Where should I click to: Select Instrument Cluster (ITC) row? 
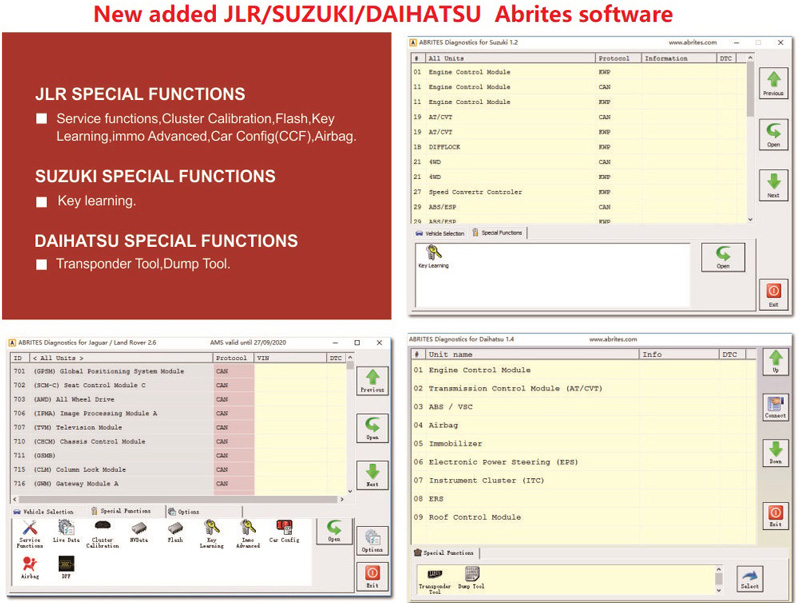[x=584, y=480]
